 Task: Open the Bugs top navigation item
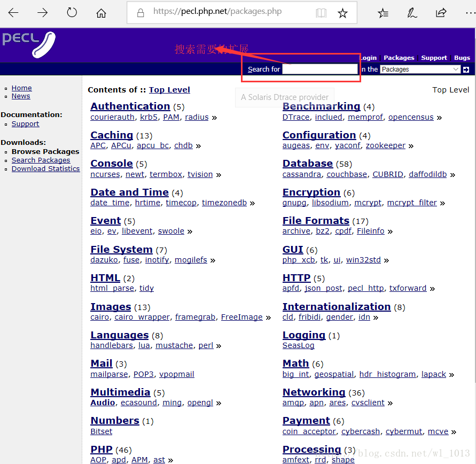click(462, 58)
